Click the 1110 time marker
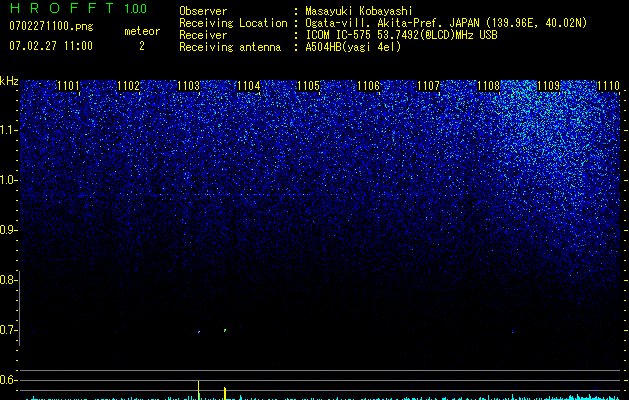The image size is (629, 400). 609,86
